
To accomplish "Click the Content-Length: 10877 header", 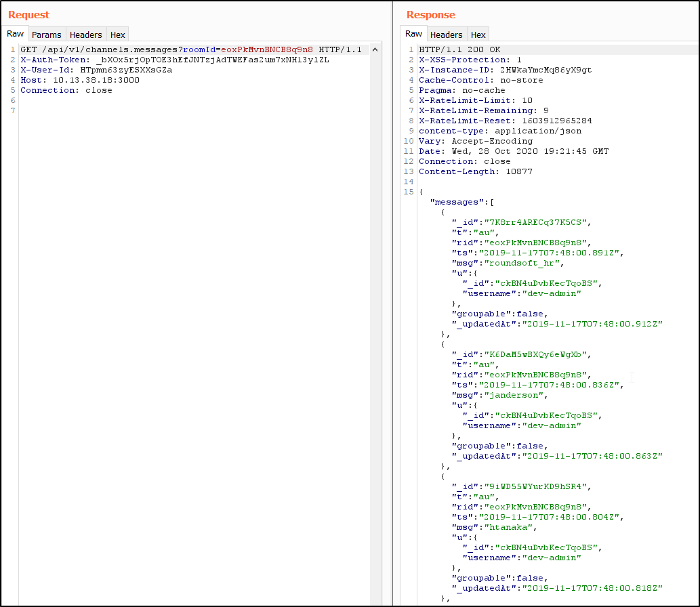I will pyautogui.click(x=476, y=171).
